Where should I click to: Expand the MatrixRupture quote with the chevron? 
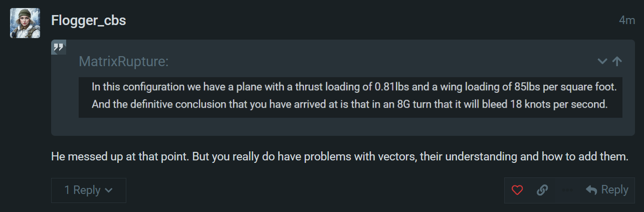[602, 61]
